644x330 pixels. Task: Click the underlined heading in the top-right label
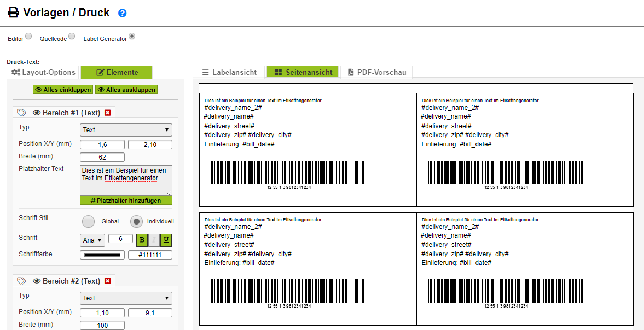(480, 101)
